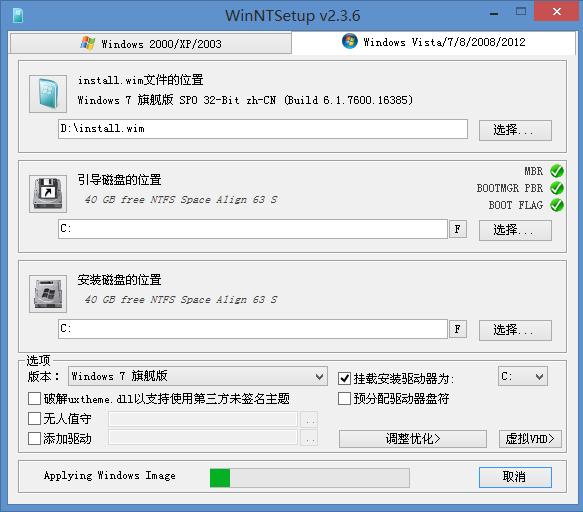Click the installation drive Windows logo icon
The width and height of the screenshot is (583, 512).
48,294
